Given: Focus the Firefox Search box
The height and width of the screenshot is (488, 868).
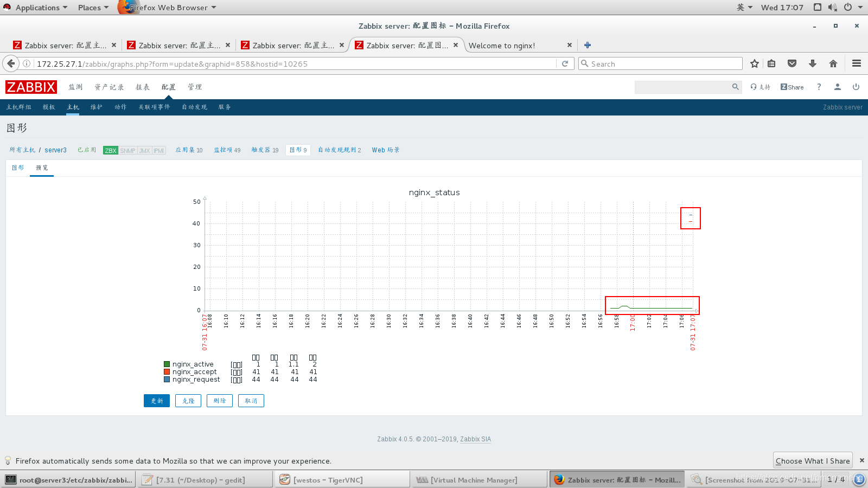Looking at the screenshot, I should pos(660,63).
